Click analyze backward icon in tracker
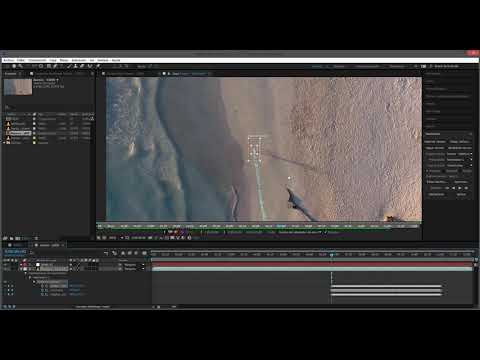The width and height of the screenshot is (480, 360). click(x=453, y=188)
